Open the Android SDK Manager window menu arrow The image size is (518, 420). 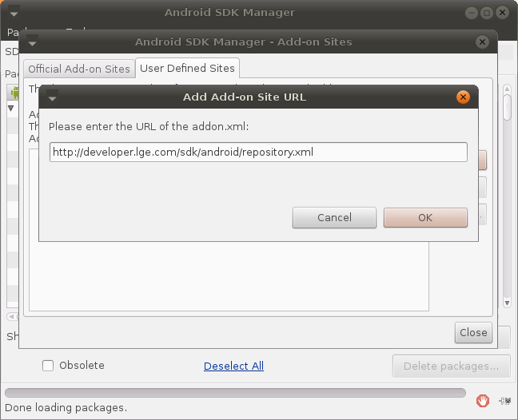[14, 13]
